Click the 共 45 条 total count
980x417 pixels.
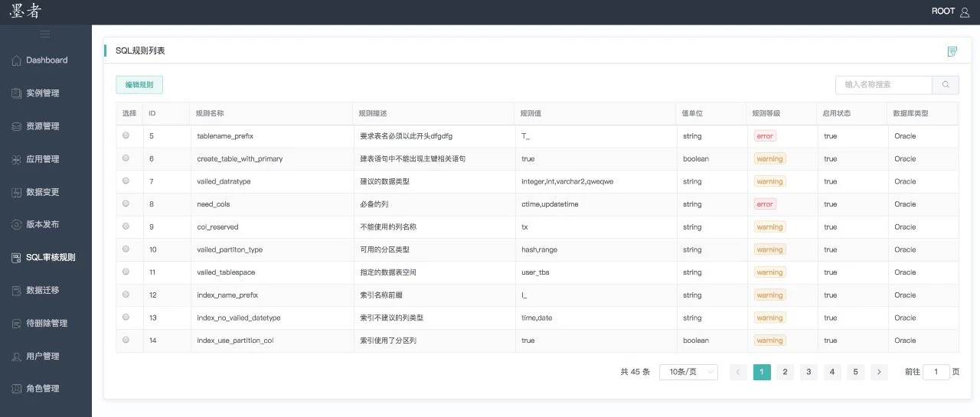point(635,372)
